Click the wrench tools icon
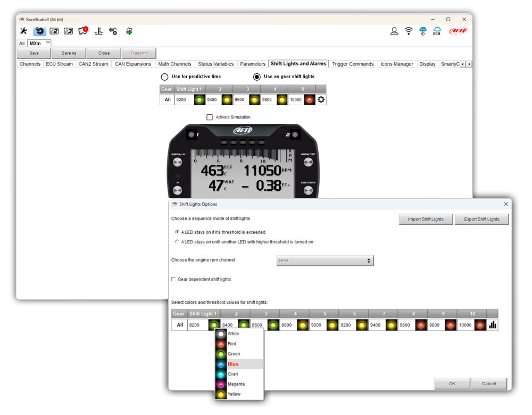 [23, 31]
